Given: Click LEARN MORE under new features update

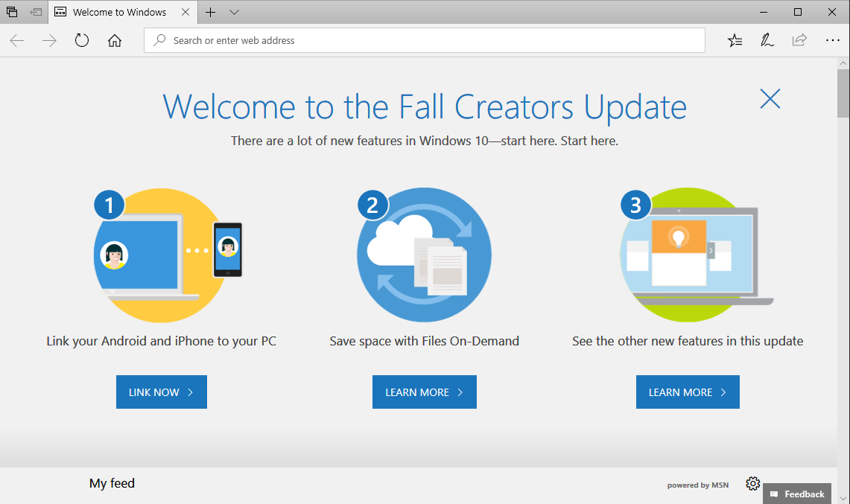Looking at the screenshot, I should [x=688, y=392].
